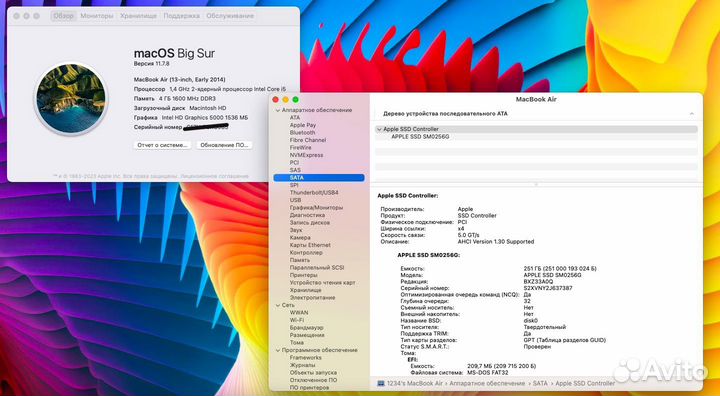Select Устройство чтения карт in sidebar
This screenshot has height=396, width=720.
pos(322,283)
